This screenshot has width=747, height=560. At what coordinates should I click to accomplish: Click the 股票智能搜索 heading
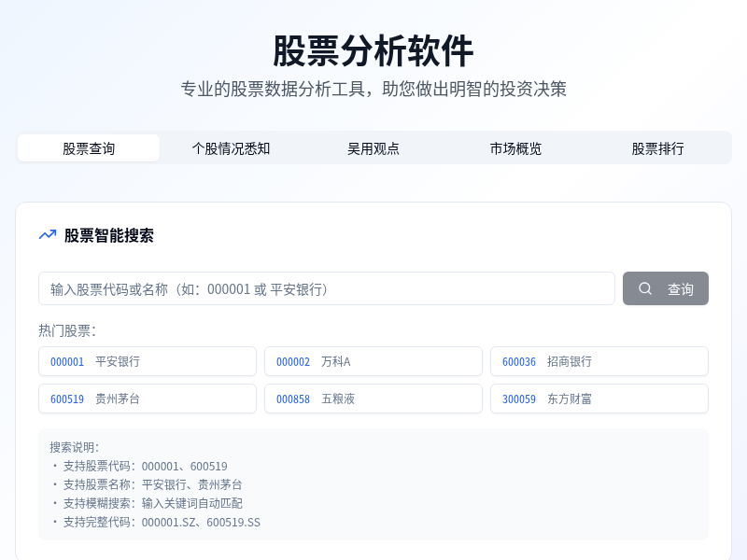(109, 235)
